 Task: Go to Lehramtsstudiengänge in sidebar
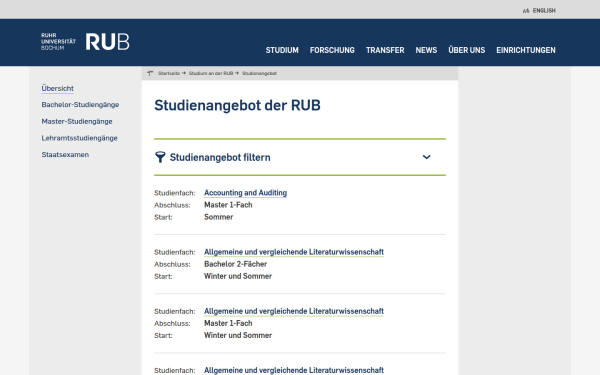point(80,138)
